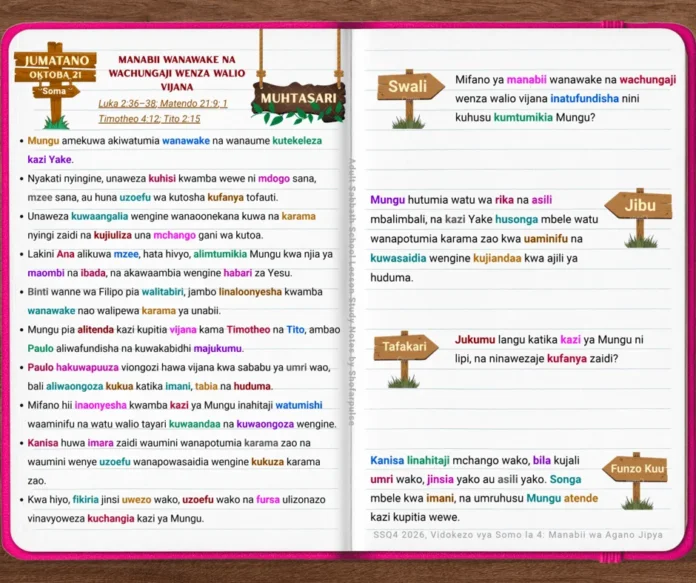This screenshot has width=696, height=583.
Task: Click the hanging MUHTASARI wooden sign
Action: point(298,102)
